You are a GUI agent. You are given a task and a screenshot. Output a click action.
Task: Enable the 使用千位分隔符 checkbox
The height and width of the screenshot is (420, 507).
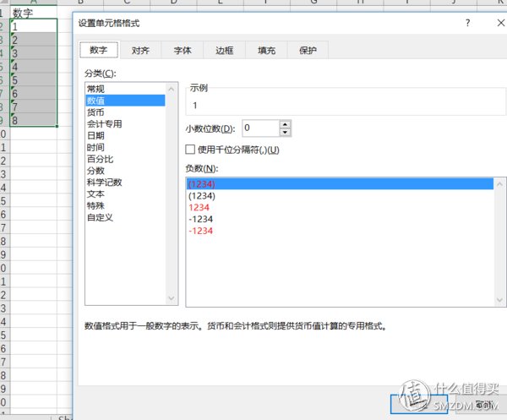(x=190, y=150)
